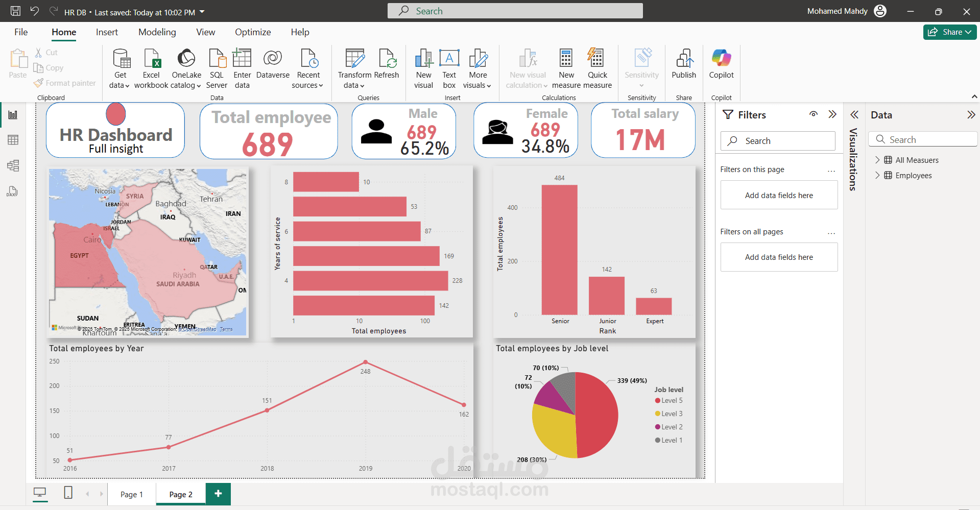Switch to the Modeling ribbon tab
Viewport: 980px width, 510px height.
coord(157,32)
